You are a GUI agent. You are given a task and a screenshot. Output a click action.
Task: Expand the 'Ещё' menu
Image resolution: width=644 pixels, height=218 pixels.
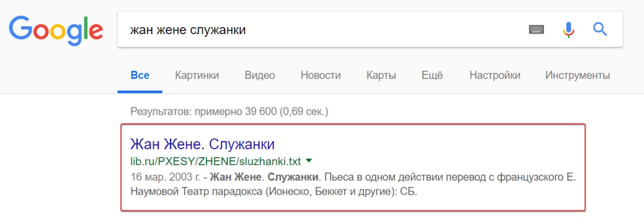(432, 76)
